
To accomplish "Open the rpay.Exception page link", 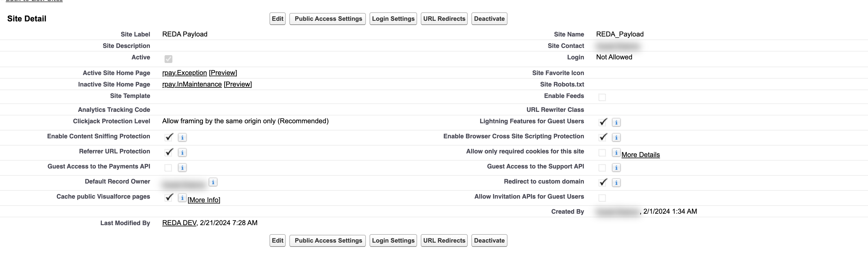I will (185, 73).
